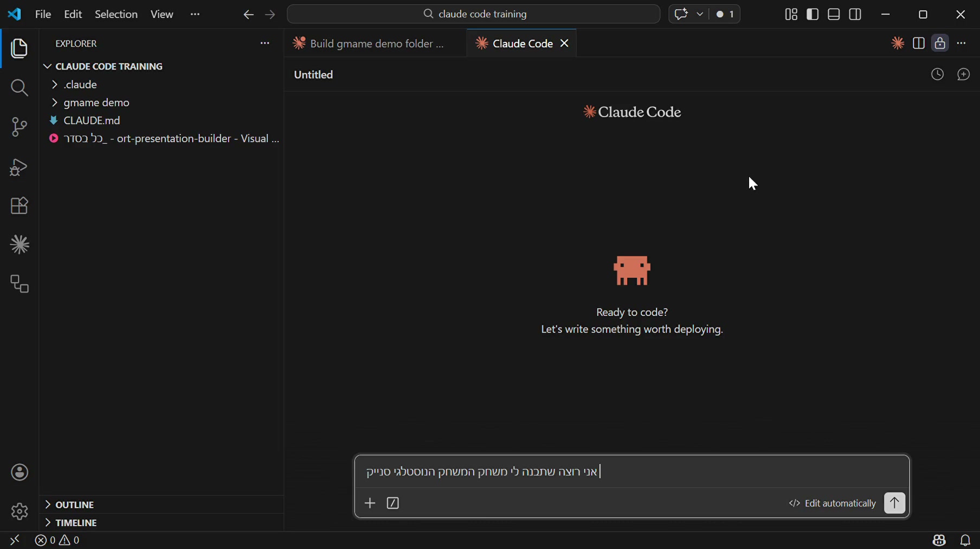Click the VS Code logo icon
This screenshot has width=980, height=549.
tap(15, 14)
